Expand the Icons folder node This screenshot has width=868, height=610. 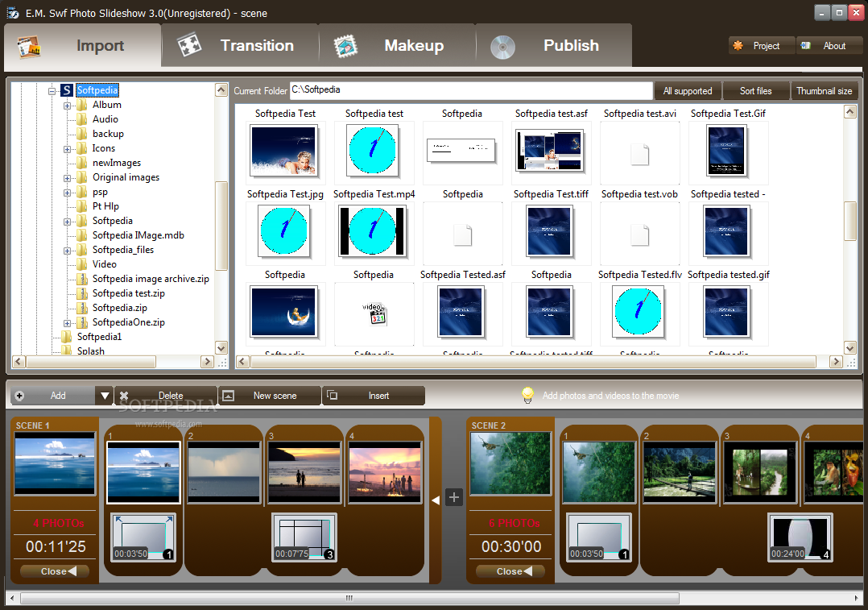pyautogui.click(x=67, y=149)
